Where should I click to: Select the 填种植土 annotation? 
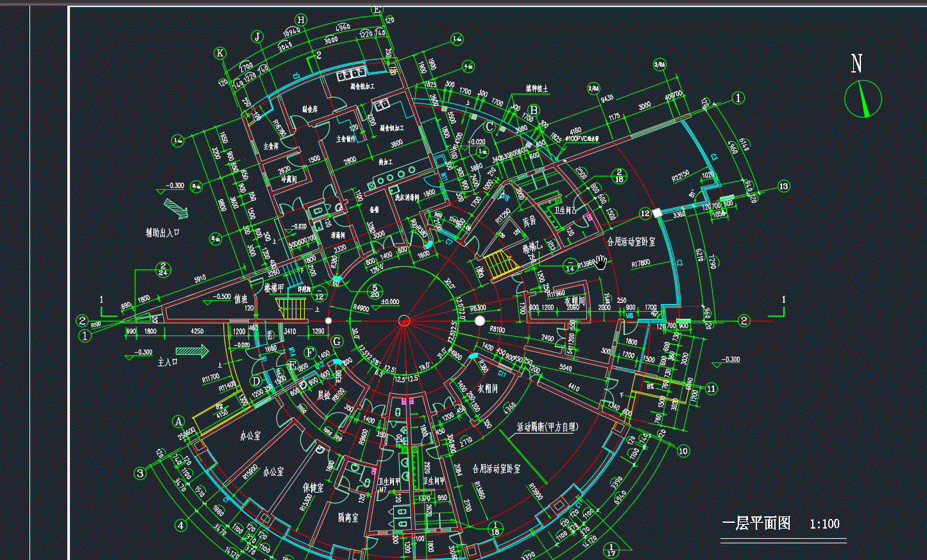tap(537, 89)
